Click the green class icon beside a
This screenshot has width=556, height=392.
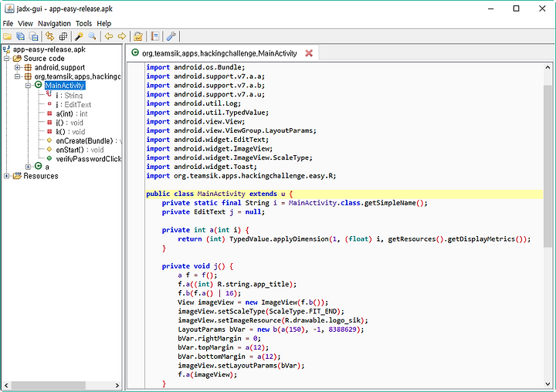39,166
